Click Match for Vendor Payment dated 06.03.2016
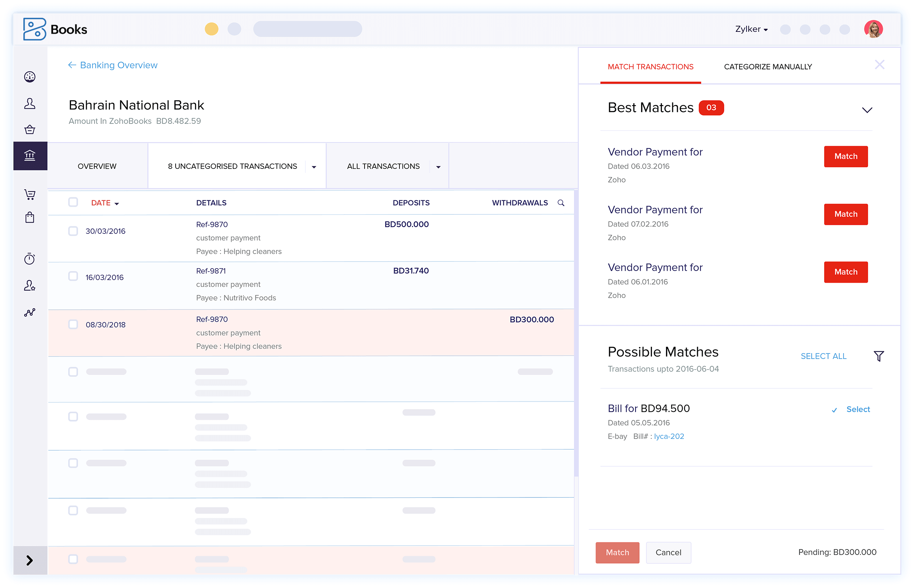 coord(846,157)
